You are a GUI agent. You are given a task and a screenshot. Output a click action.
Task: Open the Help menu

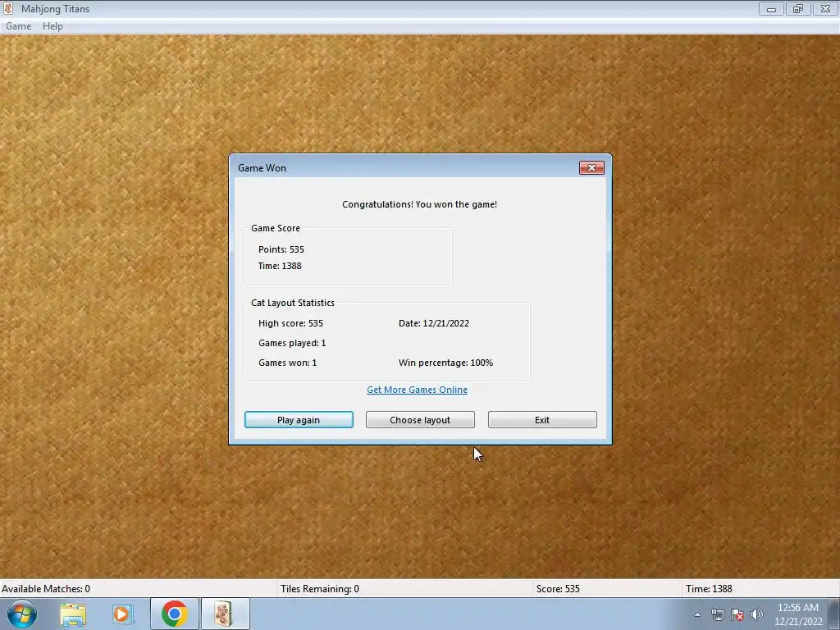click(52, 26)
